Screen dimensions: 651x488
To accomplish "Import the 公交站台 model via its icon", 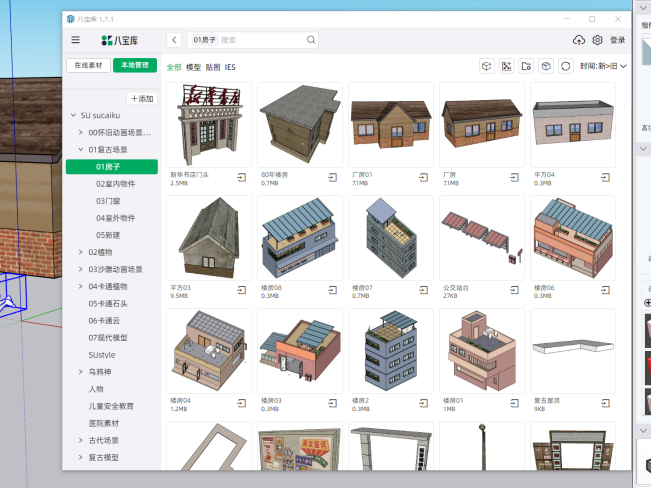I will pyautogui.click(x=514, y=290).
